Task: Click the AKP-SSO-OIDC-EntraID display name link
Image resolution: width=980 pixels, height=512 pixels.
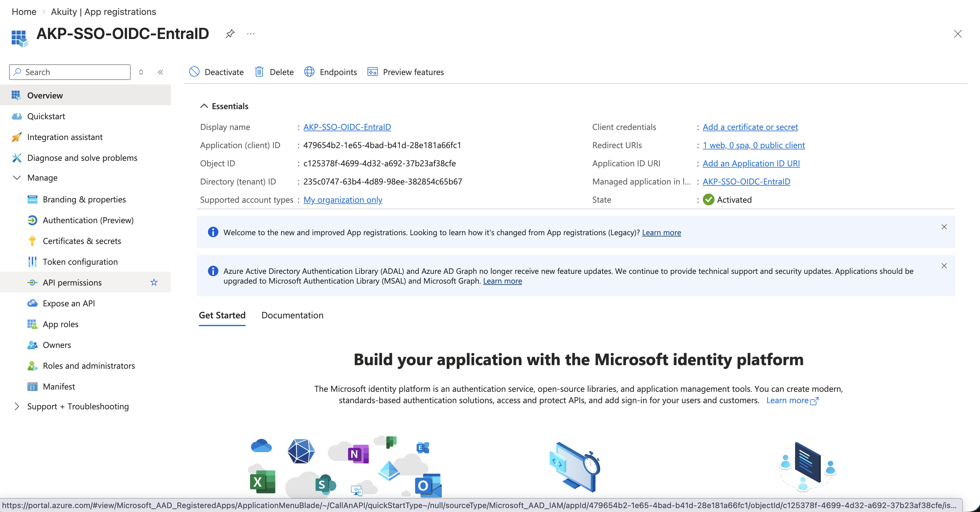Action: click(x=347, y=127)
